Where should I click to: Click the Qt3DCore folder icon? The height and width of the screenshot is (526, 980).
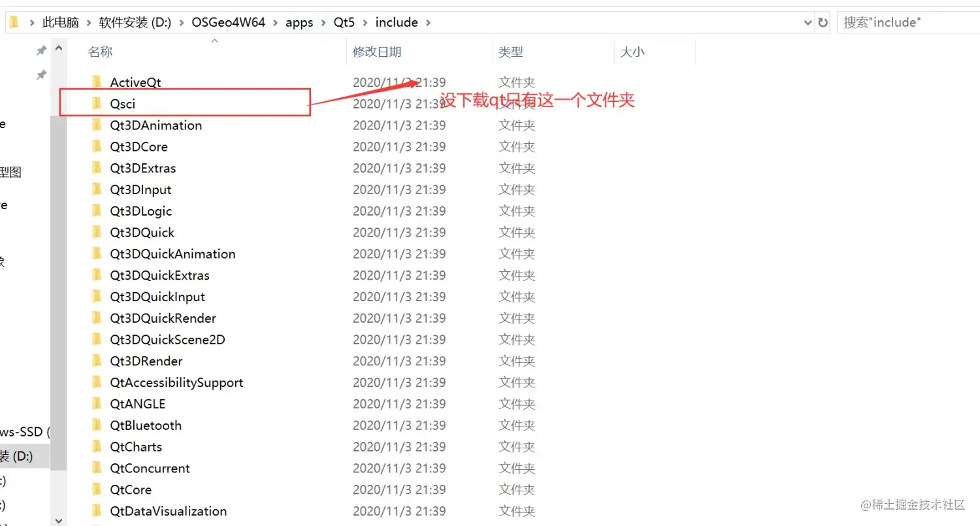coord(97,146)
